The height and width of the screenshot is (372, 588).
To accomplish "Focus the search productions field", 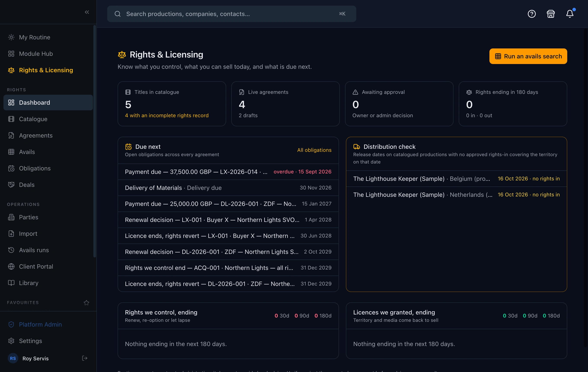I will coord(232,14).
